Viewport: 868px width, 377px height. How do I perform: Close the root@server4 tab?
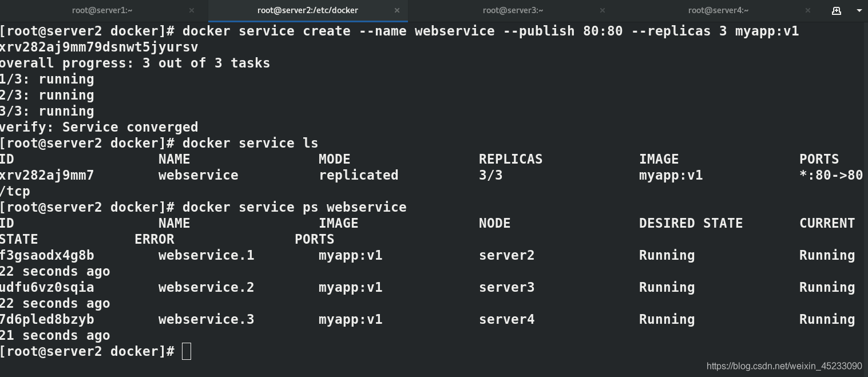[x=808, y=10]
